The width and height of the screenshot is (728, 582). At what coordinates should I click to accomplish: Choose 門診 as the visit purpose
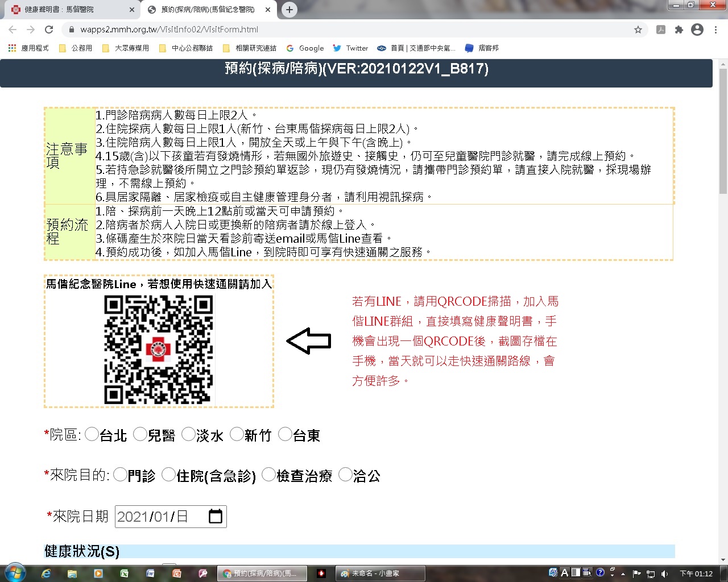coord(120,475)
